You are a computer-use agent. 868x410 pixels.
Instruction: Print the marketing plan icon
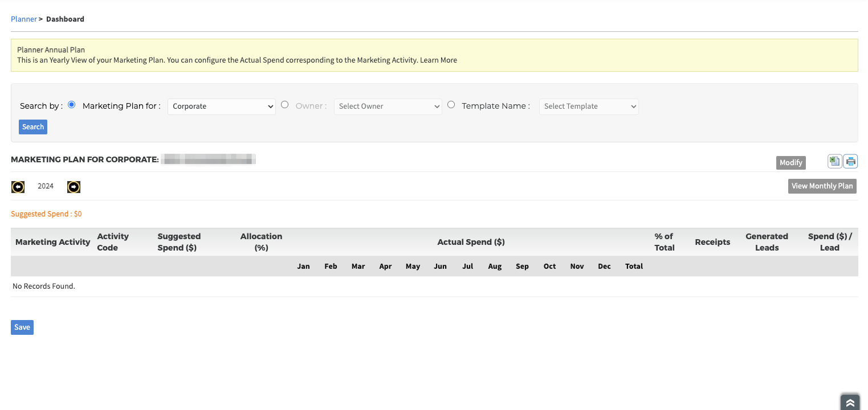point(851,162)
